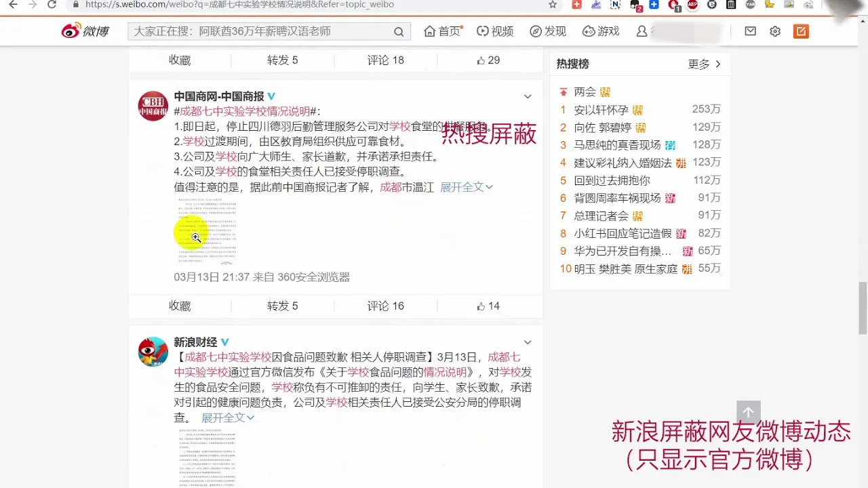The image size is (868, 488).
Task: Click the browser forward arrow
Action: click(x=33, y=5)
